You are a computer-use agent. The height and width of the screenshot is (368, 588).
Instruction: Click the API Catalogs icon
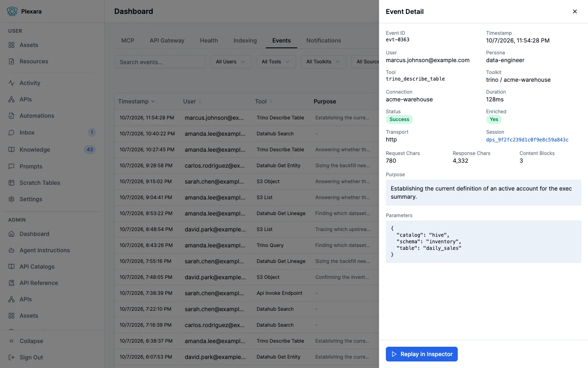coord(11,267)
